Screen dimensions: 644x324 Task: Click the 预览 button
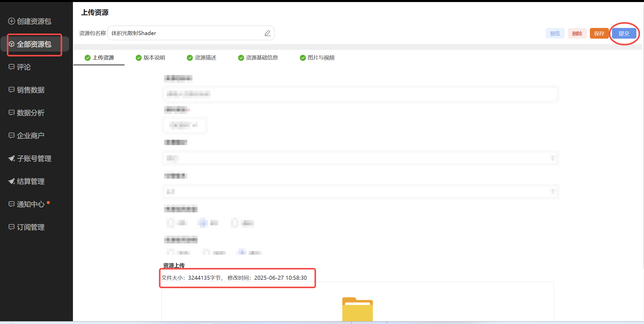[x=555, y=34]
